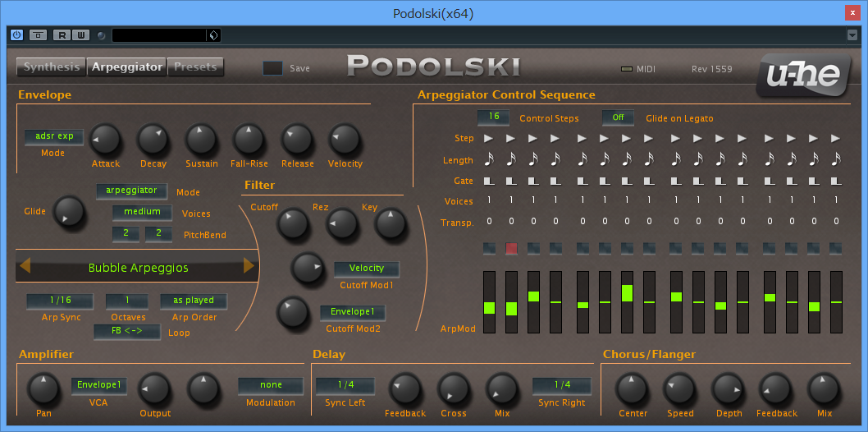Click the envelope Velocity knob
Screen dimensions: 868x432
tap(345, 139)
